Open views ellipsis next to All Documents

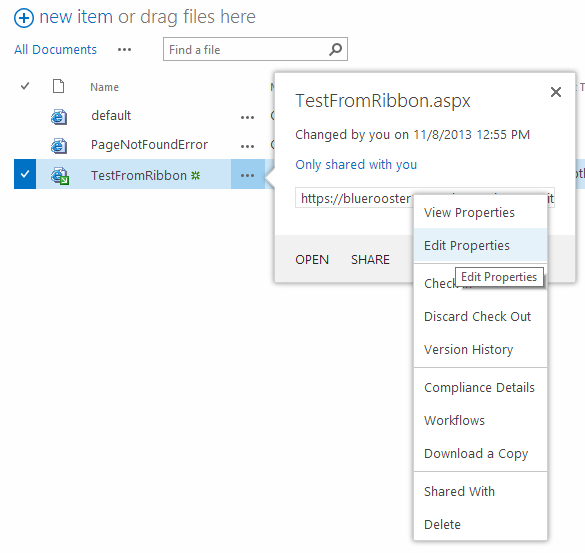tap(124, 50)
